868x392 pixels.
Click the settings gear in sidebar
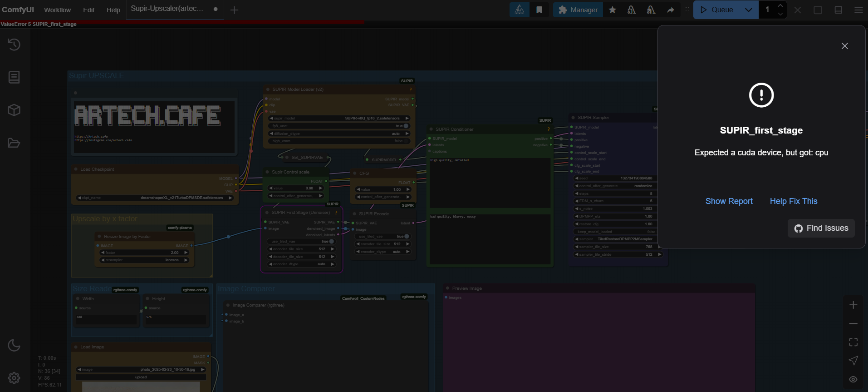[14, 378]
